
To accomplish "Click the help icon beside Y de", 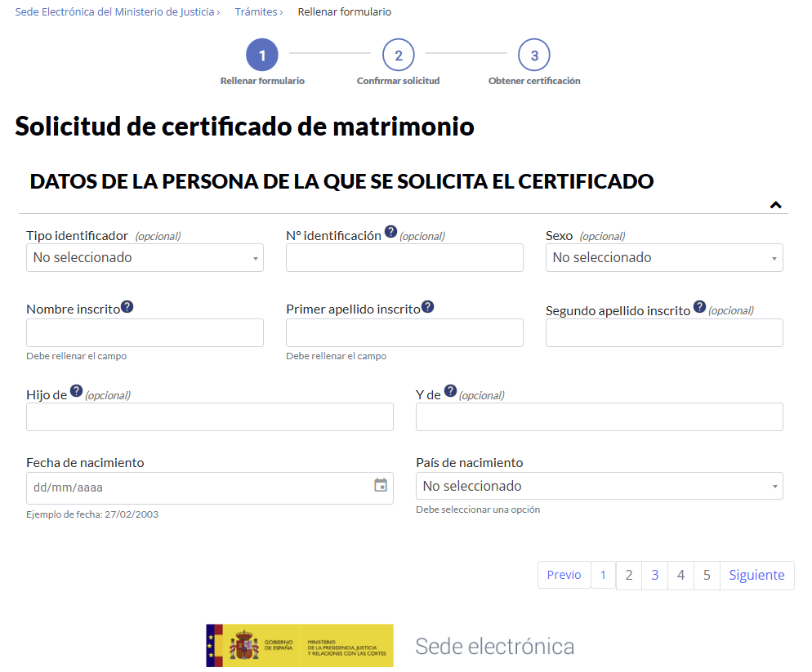I will pyautogui.click(x=452, y=390).
